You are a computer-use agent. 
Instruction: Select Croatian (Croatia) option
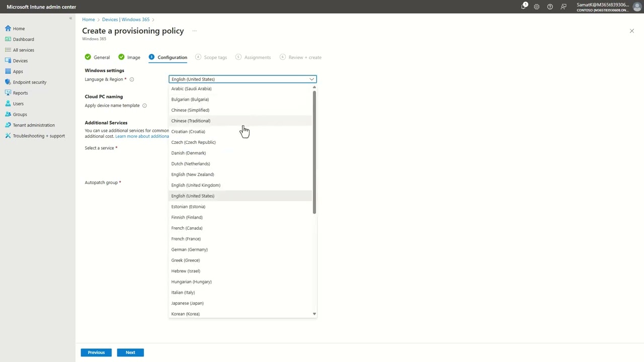point(240,132)
